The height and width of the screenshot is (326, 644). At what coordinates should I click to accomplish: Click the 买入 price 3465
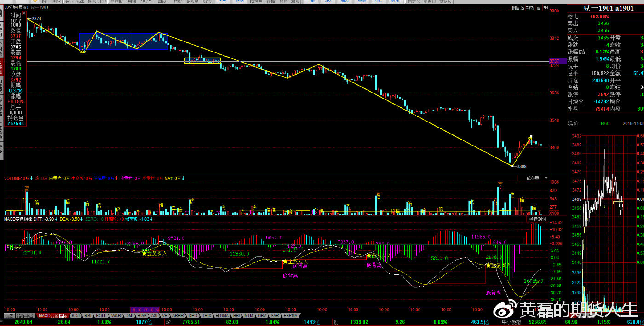coord(604,30)
